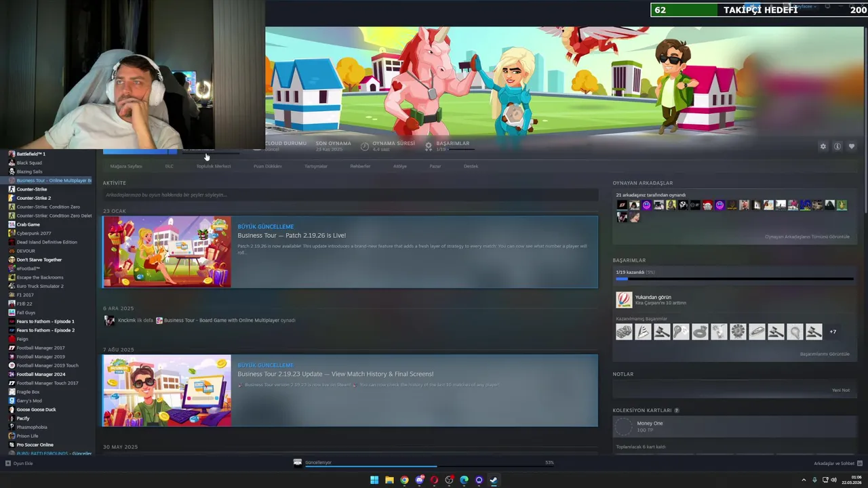Show the +7 more locked achievements

(x=833, y=331)
